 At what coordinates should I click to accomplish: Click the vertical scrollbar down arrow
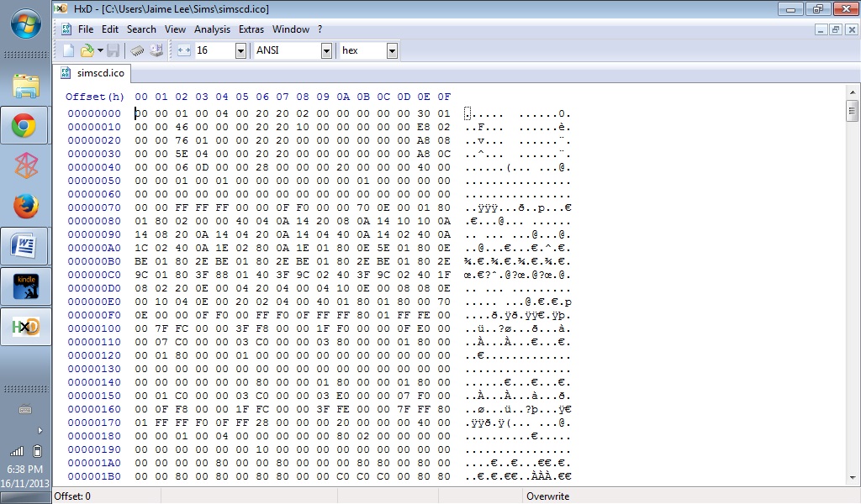coord(853,478)
